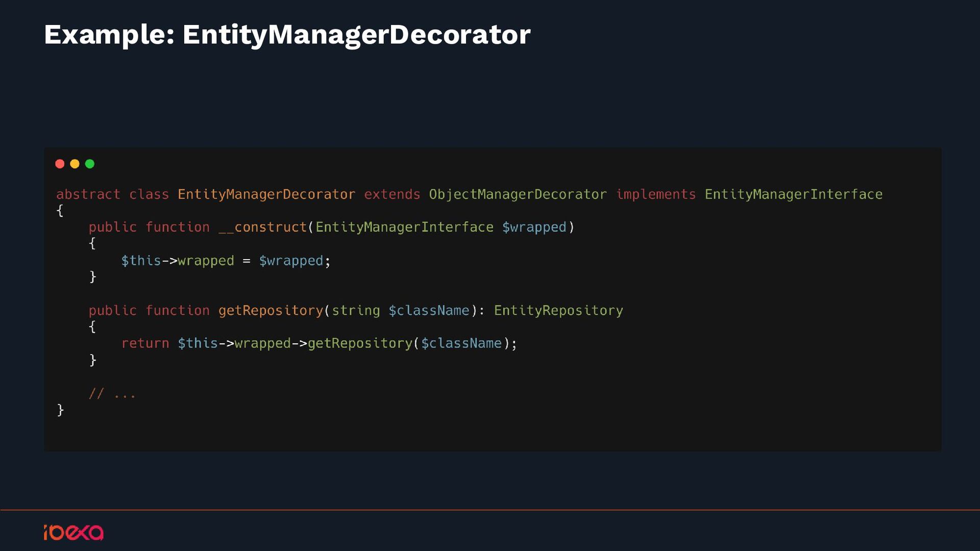
Task: Click the yellow window dot
Action: pos(75,164)
